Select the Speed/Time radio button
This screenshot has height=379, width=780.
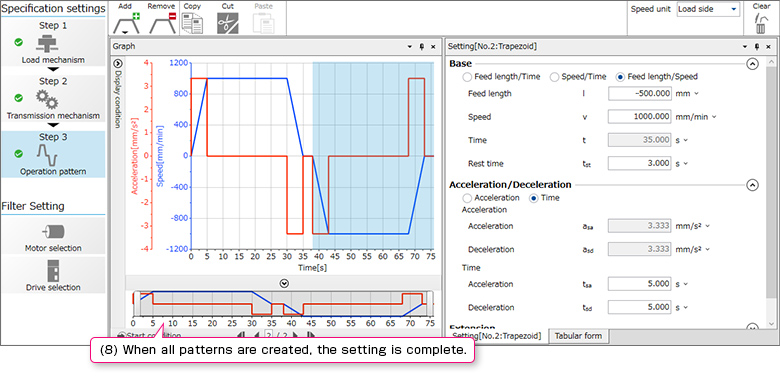pyautogui.click(x=554, y=77)
